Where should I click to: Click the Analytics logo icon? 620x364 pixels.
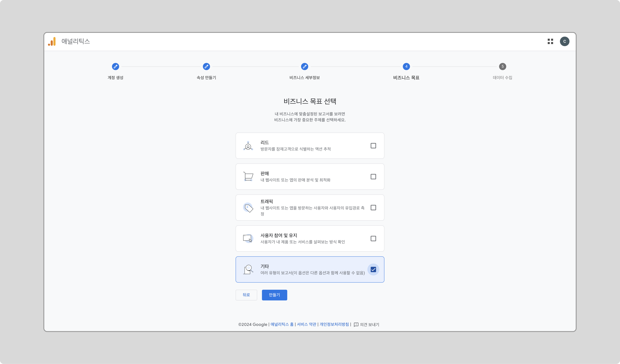(52, 41)
